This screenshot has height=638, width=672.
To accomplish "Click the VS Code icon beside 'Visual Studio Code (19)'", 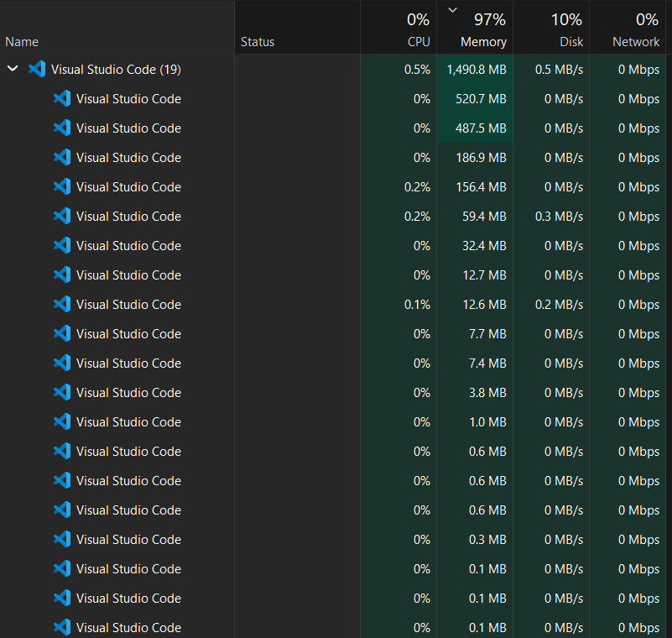I will click(37, 69).
